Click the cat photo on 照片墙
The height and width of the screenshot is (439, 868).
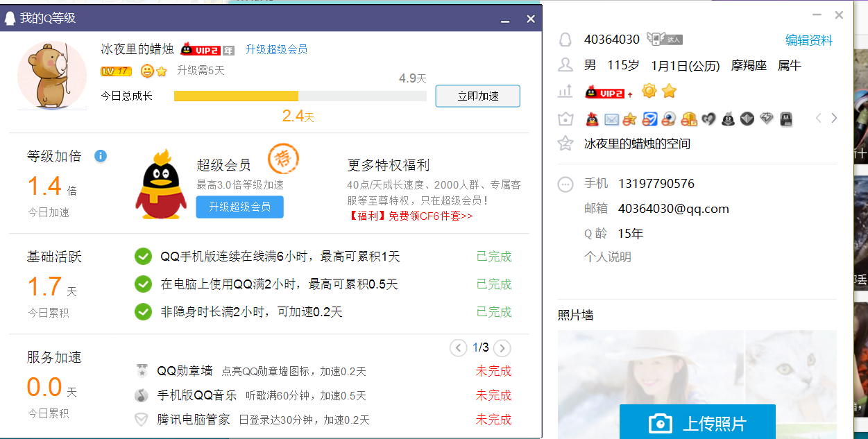tap(790, 375)
